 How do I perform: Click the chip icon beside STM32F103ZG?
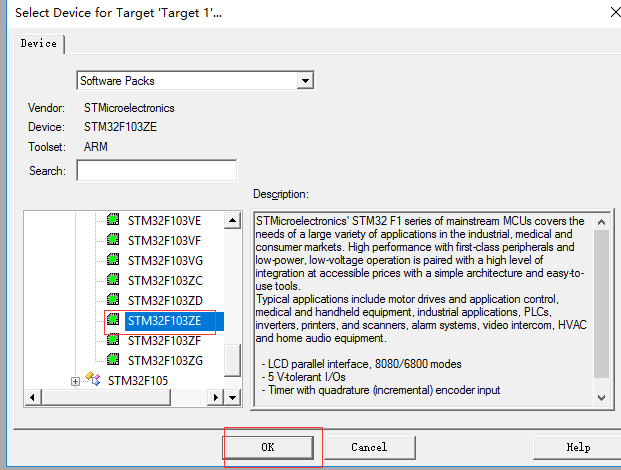113,359
